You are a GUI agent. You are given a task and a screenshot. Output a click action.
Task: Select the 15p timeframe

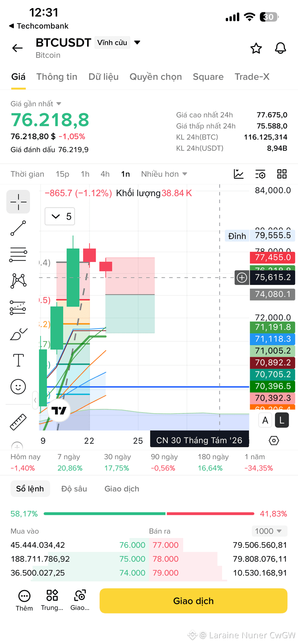click(x=62, y=174)
